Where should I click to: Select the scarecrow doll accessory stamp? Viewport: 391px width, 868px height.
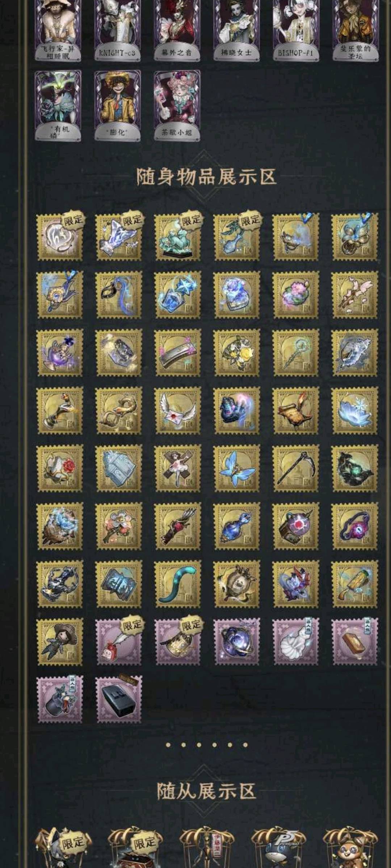click(60, 642)
